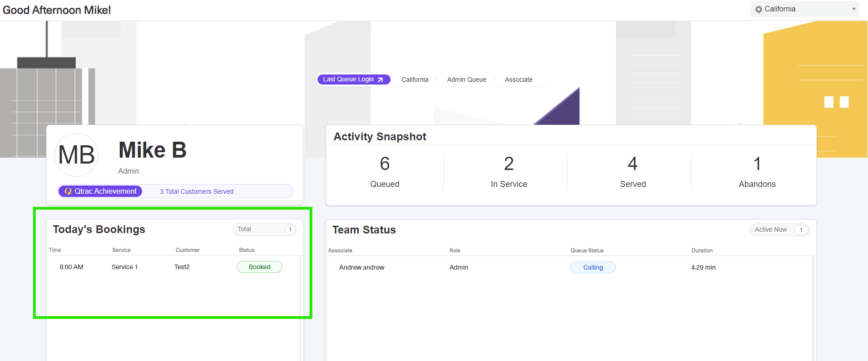868x361 pixels.
Task: Click the Queued count tile
Action: pos(385,171)
